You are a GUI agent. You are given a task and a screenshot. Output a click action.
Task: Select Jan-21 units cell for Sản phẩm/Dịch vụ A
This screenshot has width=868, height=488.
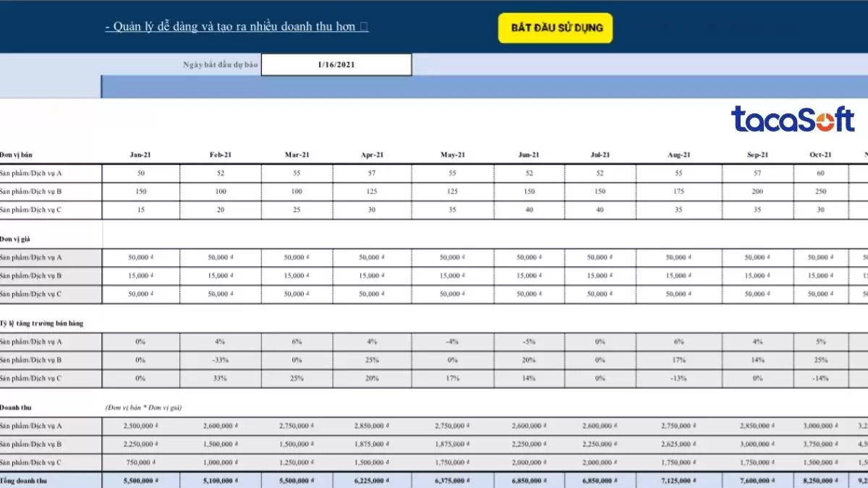(x=140, y=174)
